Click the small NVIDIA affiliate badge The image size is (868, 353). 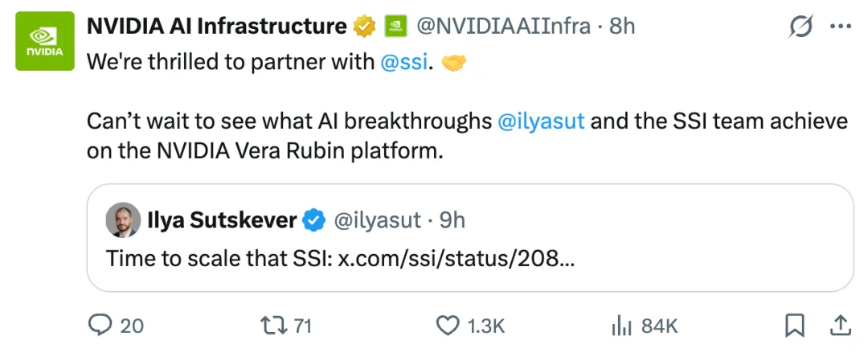(395, 26)
